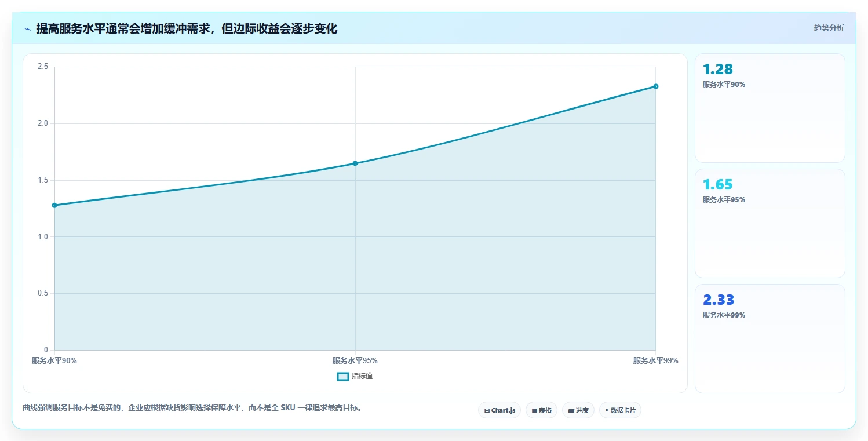Click the 1.28 value card

click(770, 108)
